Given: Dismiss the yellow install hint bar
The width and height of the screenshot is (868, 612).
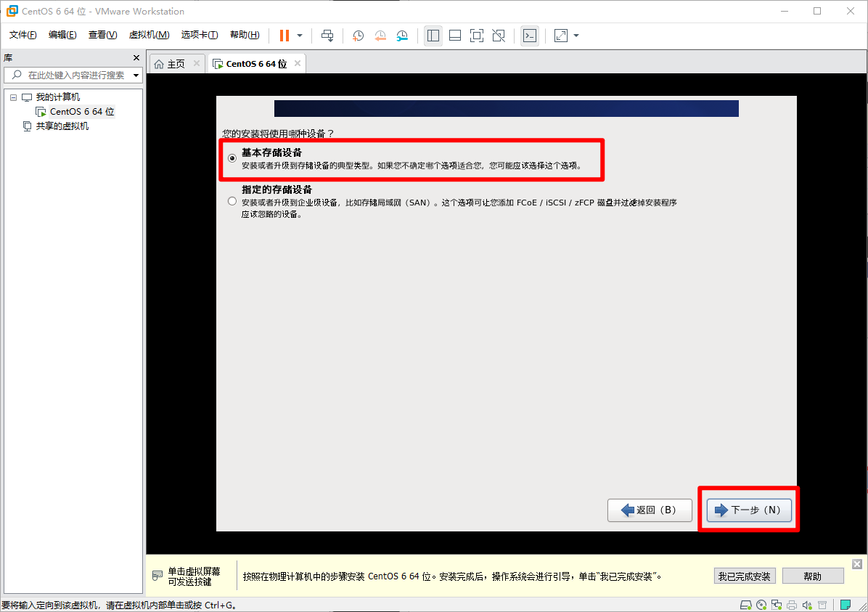Looking at the screenshot, I should tap(857, 564).
